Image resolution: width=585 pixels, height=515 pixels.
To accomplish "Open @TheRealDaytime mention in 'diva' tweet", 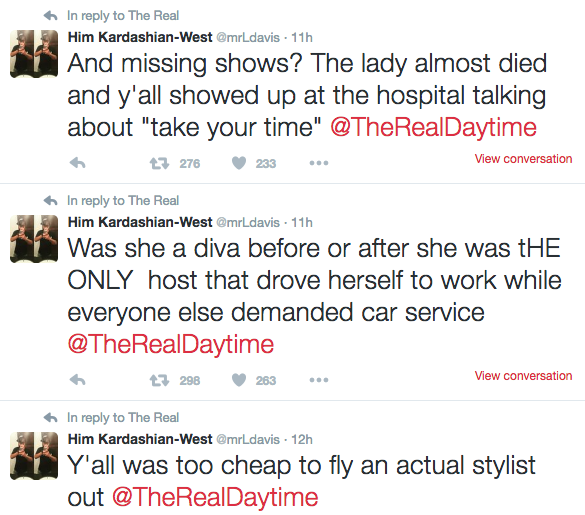I will click(171, 344).
